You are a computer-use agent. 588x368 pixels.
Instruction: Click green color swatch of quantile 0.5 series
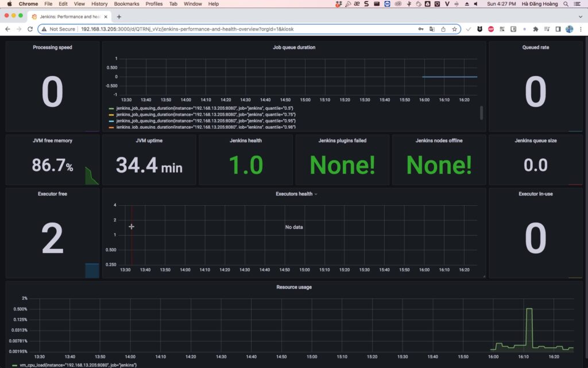111,109
